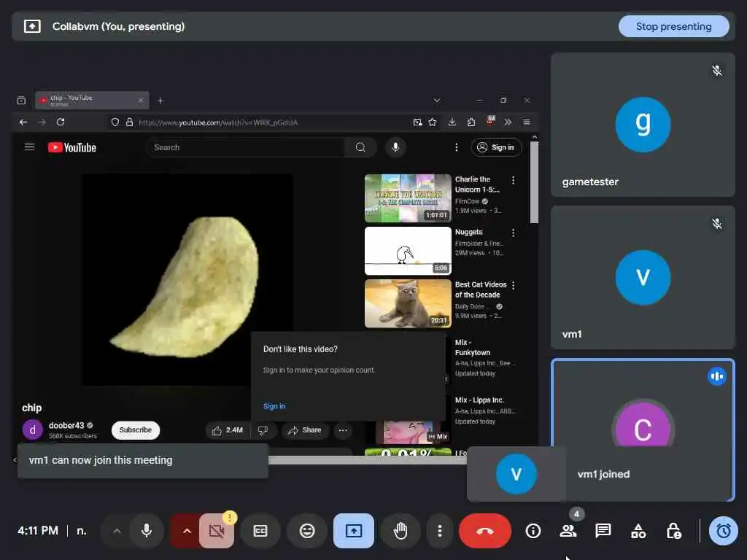
Task: Click the YouTube search field
Action: point(244,147)
